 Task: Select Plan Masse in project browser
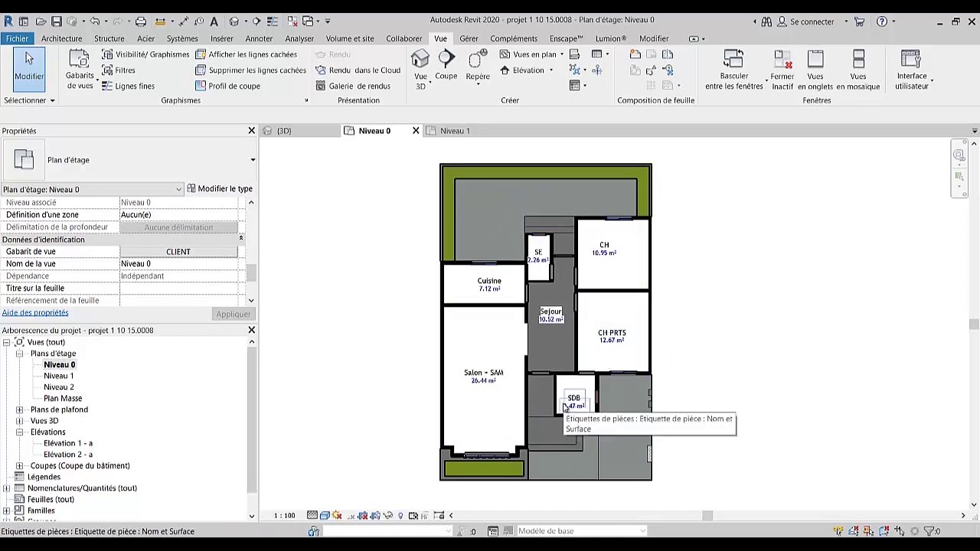[x=63, y=398]
